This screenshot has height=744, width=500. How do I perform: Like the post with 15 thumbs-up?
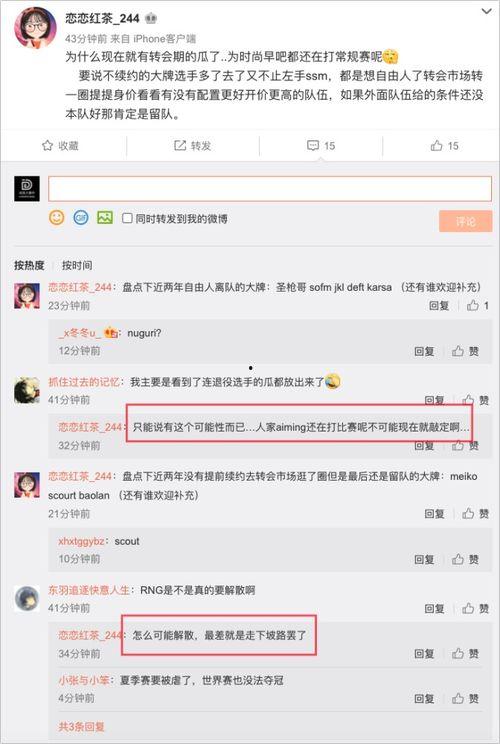436,146
